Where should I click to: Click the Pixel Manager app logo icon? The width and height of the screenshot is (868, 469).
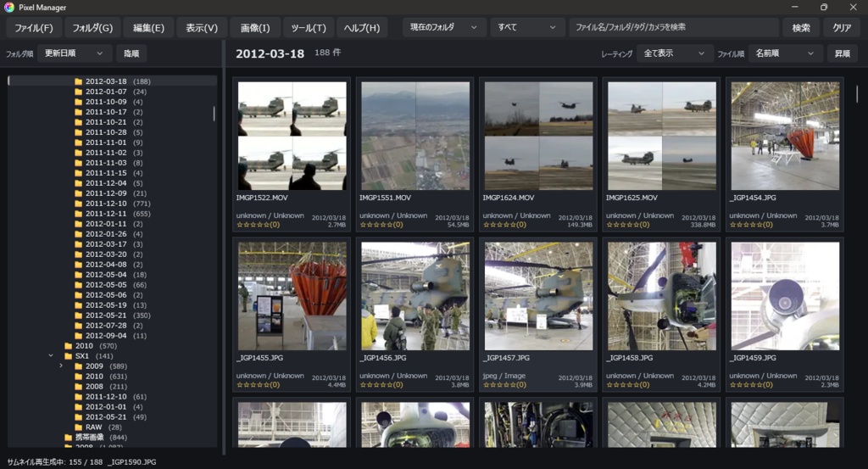click(8, 7)
